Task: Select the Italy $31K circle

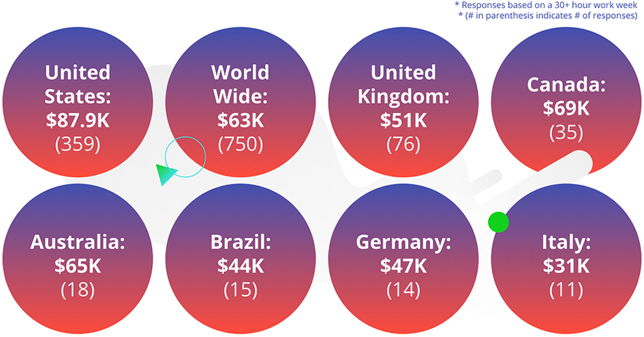Action: (566, 259)
